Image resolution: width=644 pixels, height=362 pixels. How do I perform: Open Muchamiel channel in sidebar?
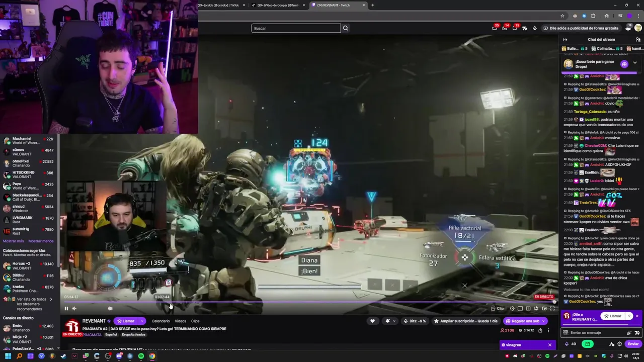tap(29, 141)
